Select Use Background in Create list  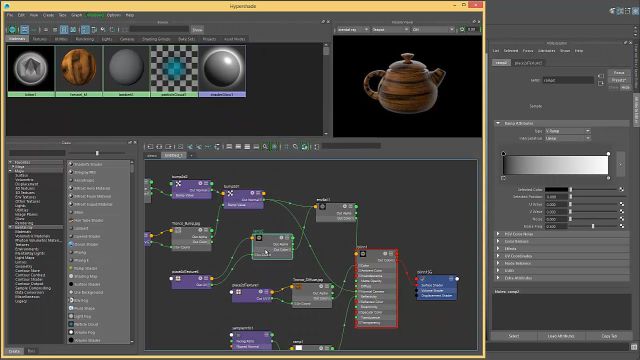pyautogui.click(x=89, y=293)
